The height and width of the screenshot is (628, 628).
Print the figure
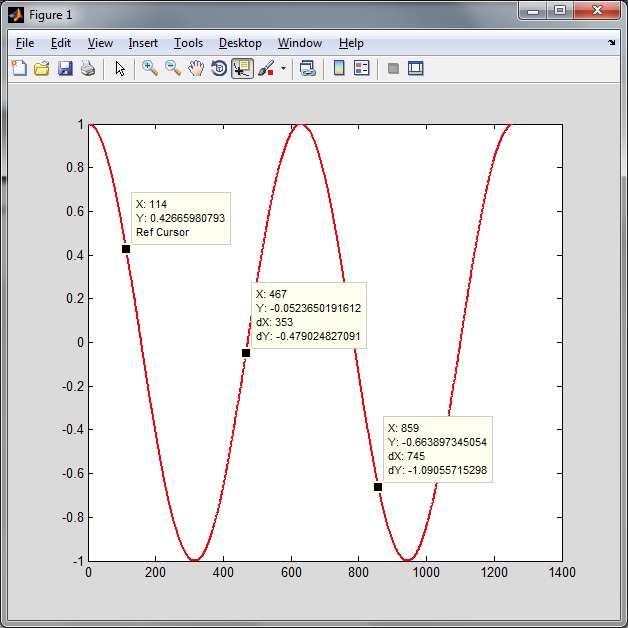88,68
